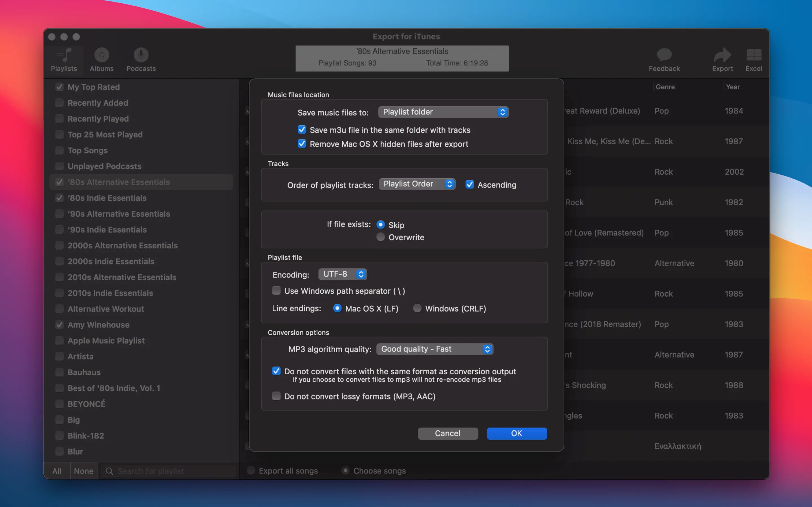Open the Encoding UTF-8 dropdown
This screenshot has width=812, height=507.
[x=342, y=274]
